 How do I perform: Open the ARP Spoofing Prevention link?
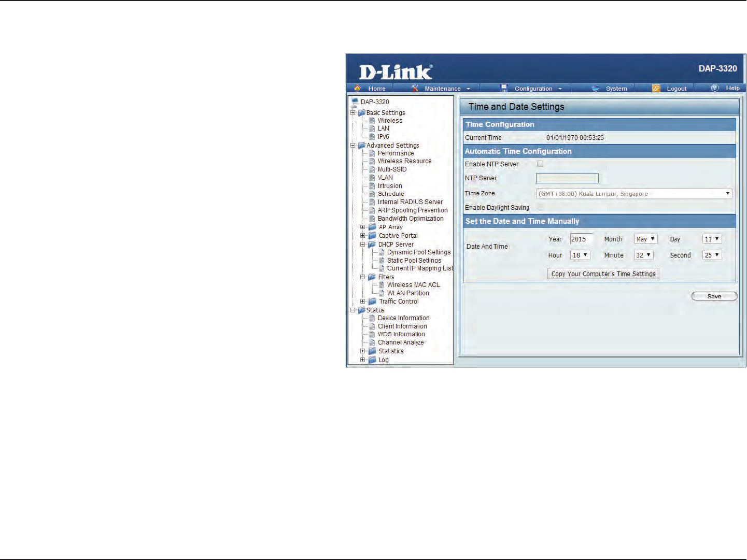pos(413,210)
